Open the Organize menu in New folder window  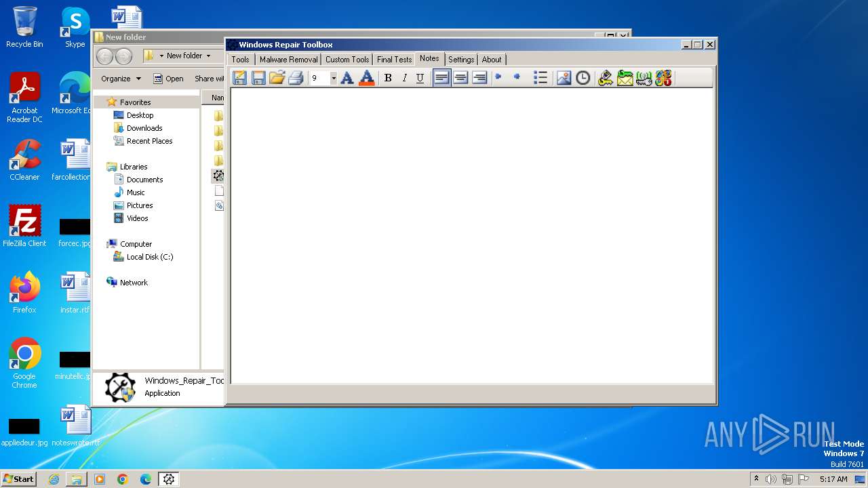click(x=121, y=79)
